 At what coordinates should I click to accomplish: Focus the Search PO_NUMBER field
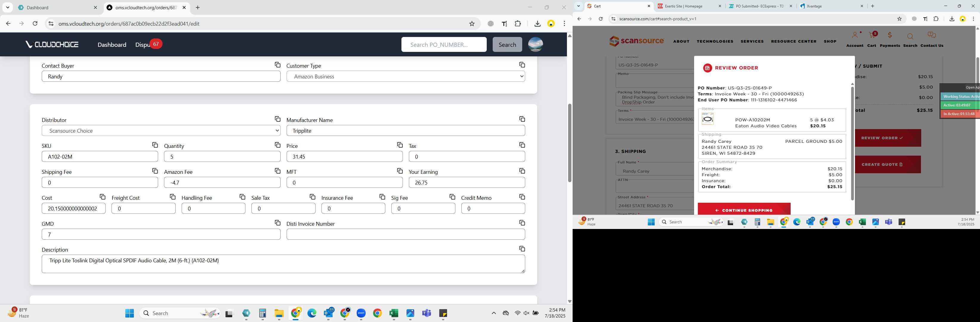pos(443,44)
